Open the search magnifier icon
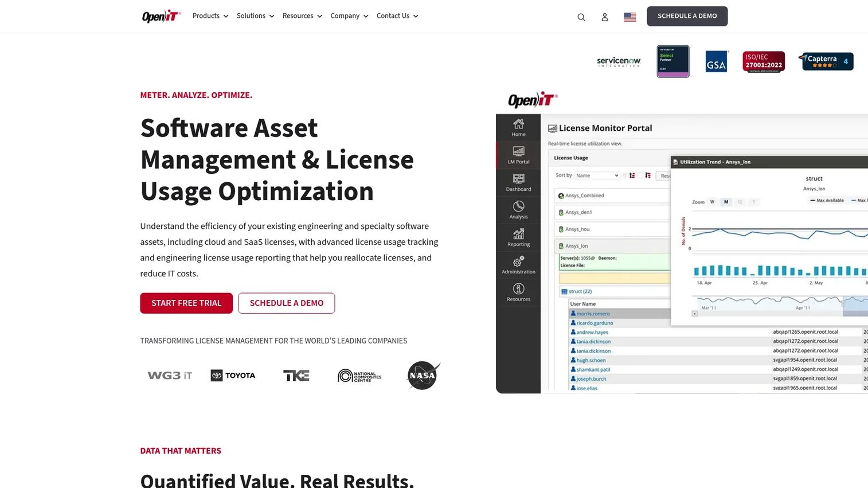This screenshot has height=488, width=868. tap(581, 17)
